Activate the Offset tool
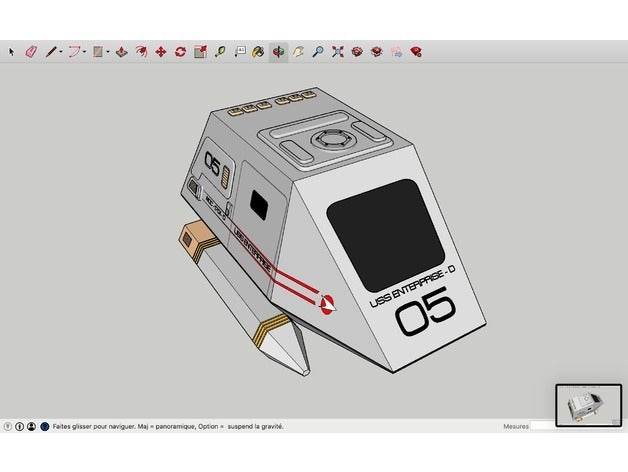628x472 pixels. pos(141,52)
